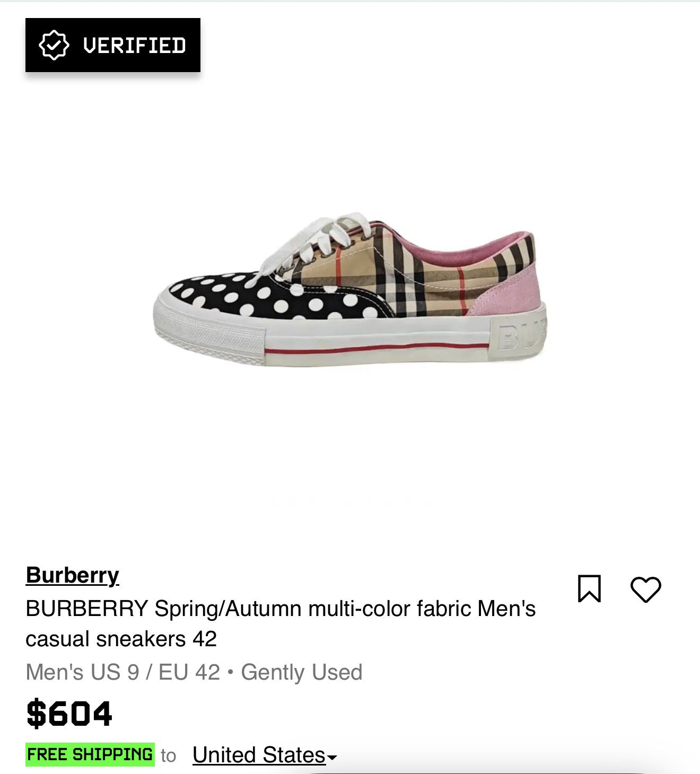Open the United States shipping country dropdown

coord(265,755)
